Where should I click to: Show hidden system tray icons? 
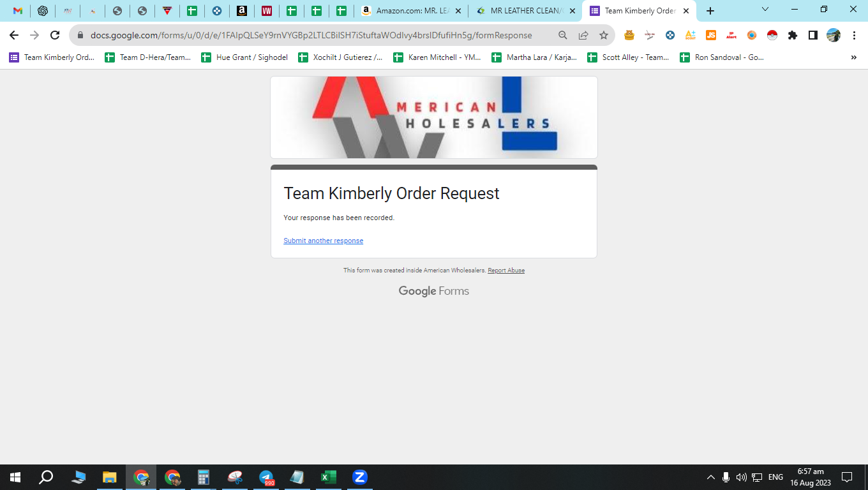[710, 477]
